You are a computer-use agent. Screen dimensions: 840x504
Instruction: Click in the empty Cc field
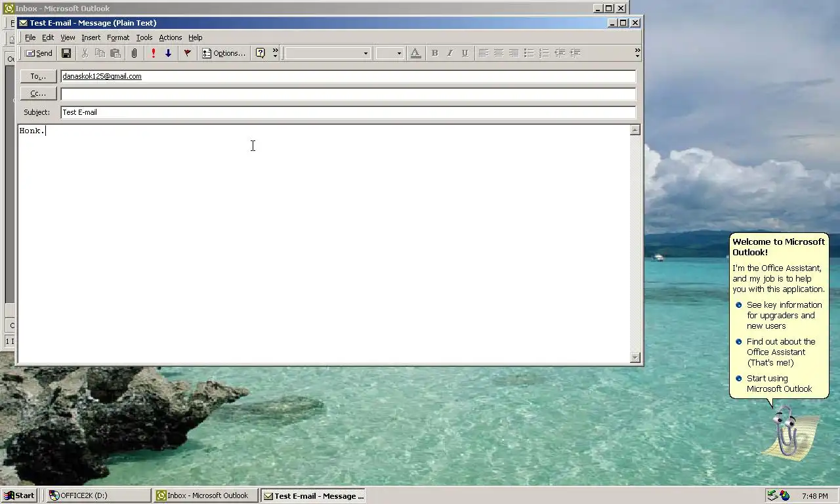point(348,93)
